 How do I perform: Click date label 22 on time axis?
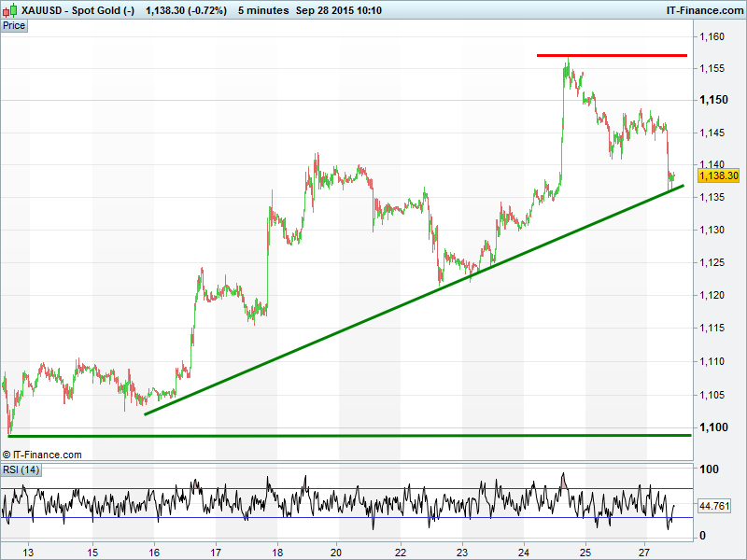point(401,553)
